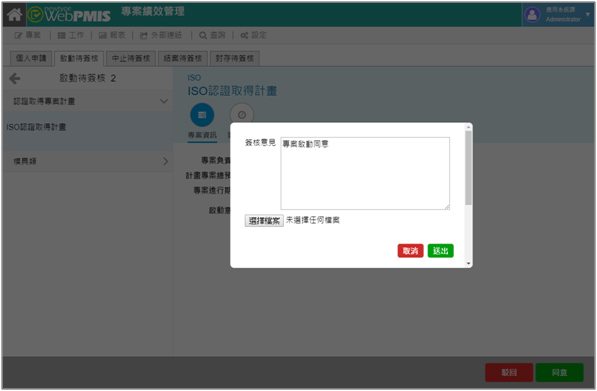This screenshot has width=597, height=391.
Task: Click the green 同意 button at bottom
Action: pos(559,372)
